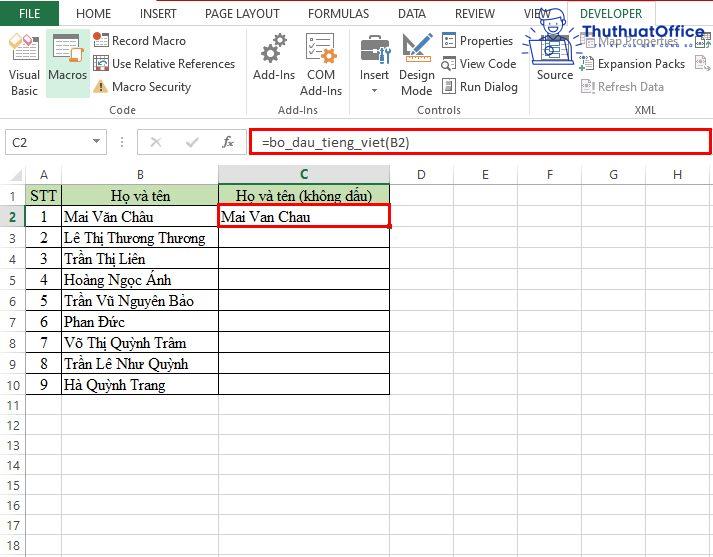The width and height of the screenshot is (713, 557).
Task: Click the formula bar with bo_dau_tieng_viet
Action: coord(480,142)
